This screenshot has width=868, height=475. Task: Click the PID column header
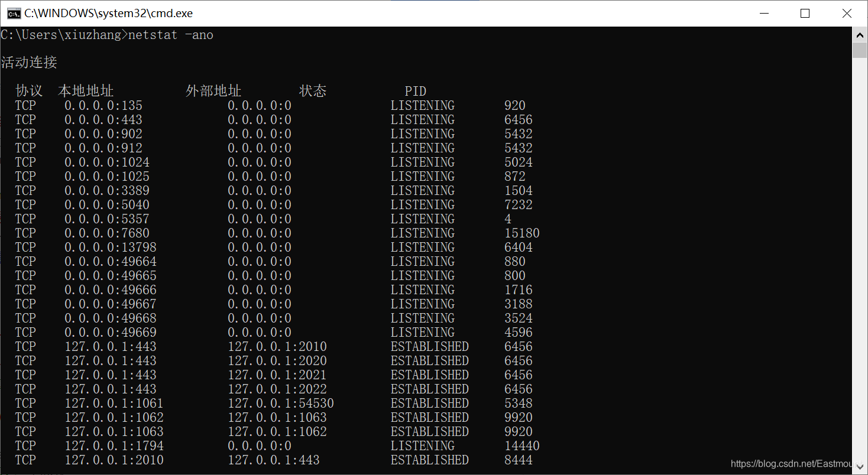point(416,92)
